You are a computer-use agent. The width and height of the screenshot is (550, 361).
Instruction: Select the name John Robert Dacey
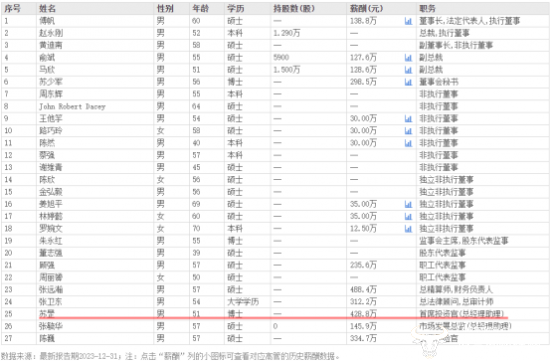(x=72, y=106)
